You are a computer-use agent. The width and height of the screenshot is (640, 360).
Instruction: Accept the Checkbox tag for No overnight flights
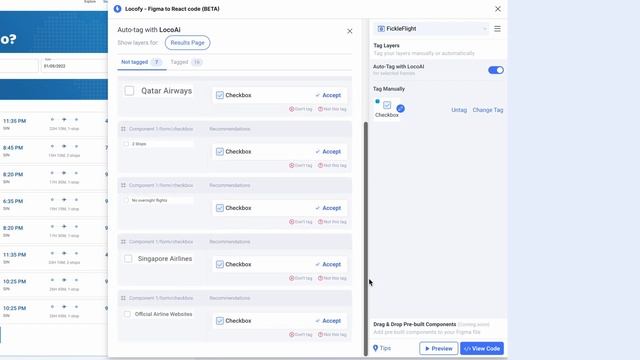328,208
